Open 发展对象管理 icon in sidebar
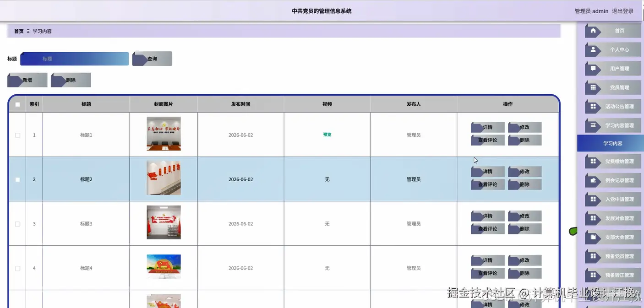Viewport: 644px width, 308px height. click(x=593, y=218)
